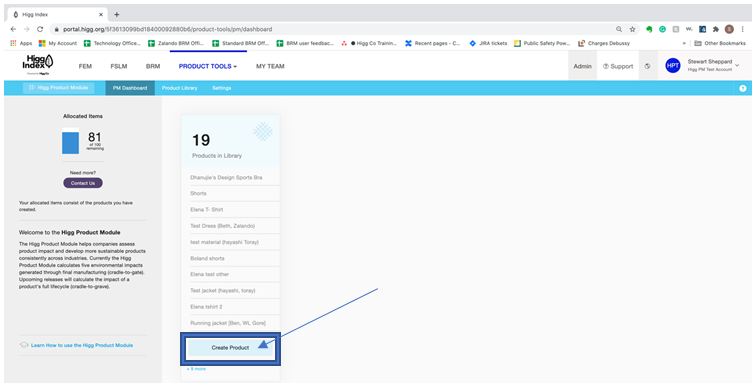Open the Grammarly extension icon
Image resolution: width=754 pixels, height=390 pixels.
[662, 29]
